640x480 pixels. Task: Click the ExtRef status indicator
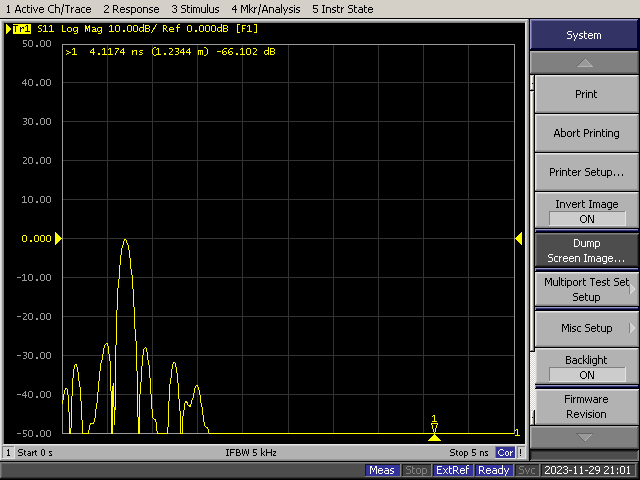[x=452, y=470]
